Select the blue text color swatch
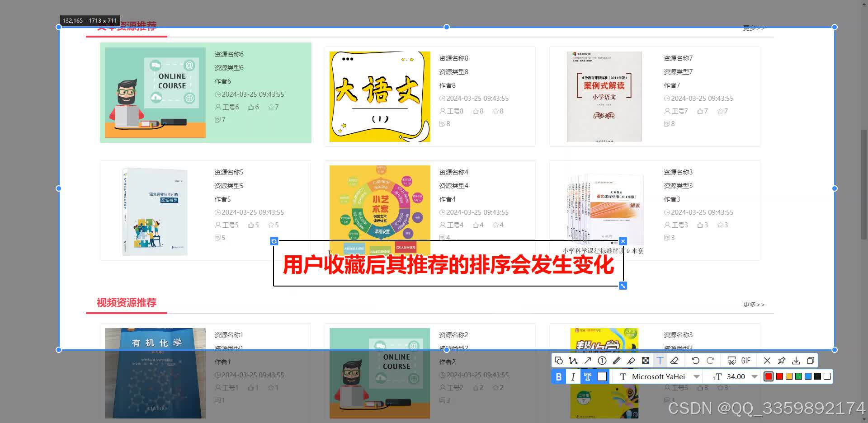 tap(808, 376)
